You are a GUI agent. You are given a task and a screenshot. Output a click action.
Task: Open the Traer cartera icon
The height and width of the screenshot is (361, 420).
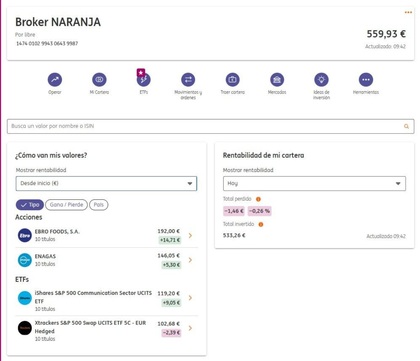tap(233, 80)
